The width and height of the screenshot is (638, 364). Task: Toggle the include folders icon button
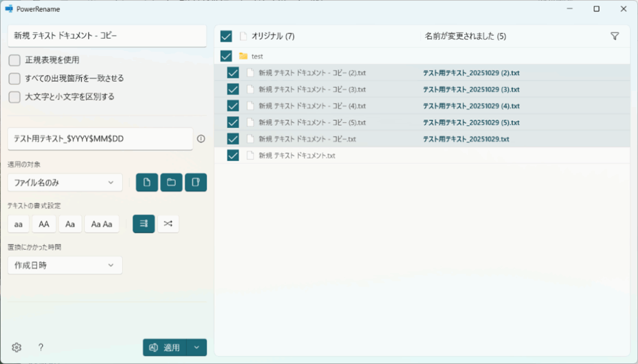pos(171,182)
